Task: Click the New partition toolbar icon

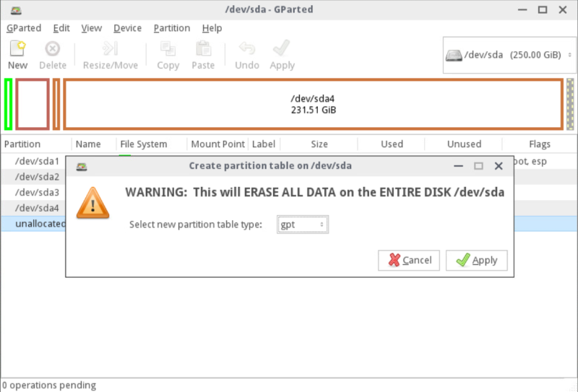Action: tap(17, 50)
